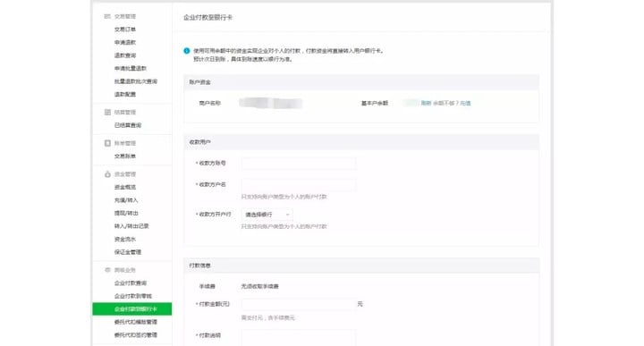Focus the 收款方户名 input field

[x=299, y=185]
